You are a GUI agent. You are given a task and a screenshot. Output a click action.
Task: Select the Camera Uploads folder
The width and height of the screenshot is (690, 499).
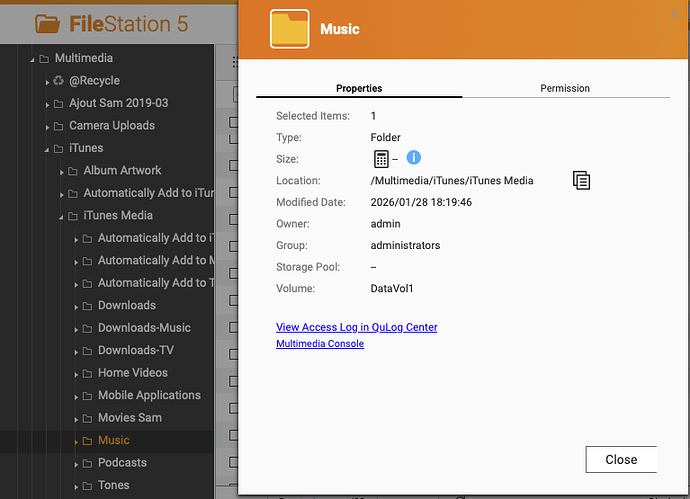click(x=112, y=125)
